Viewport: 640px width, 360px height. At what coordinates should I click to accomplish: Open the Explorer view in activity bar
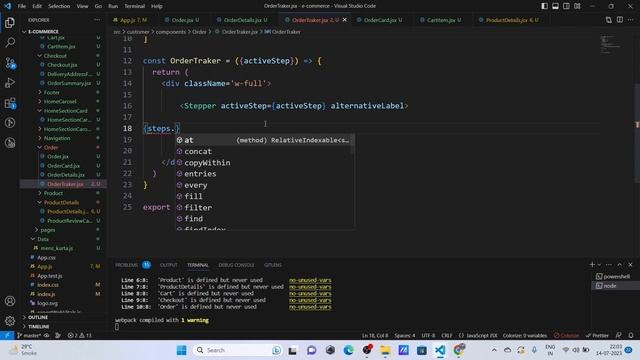point(10,22)
